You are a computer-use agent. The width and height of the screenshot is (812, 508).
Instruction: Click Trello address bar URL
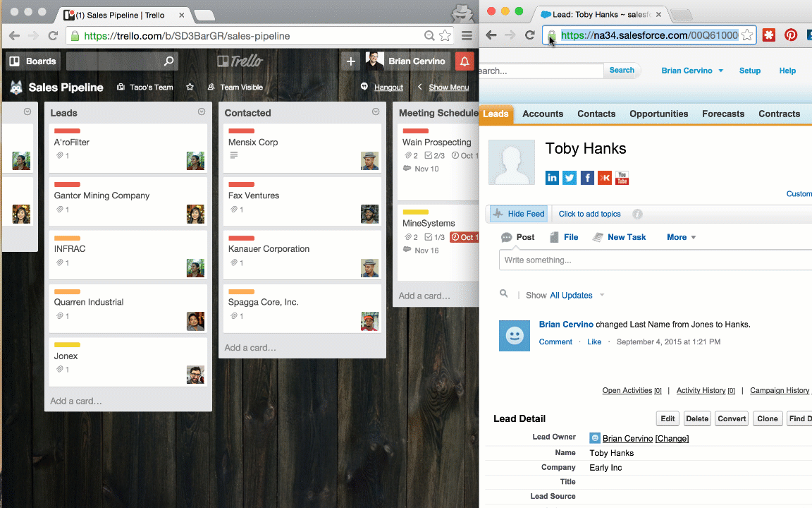tap(187, 36)
